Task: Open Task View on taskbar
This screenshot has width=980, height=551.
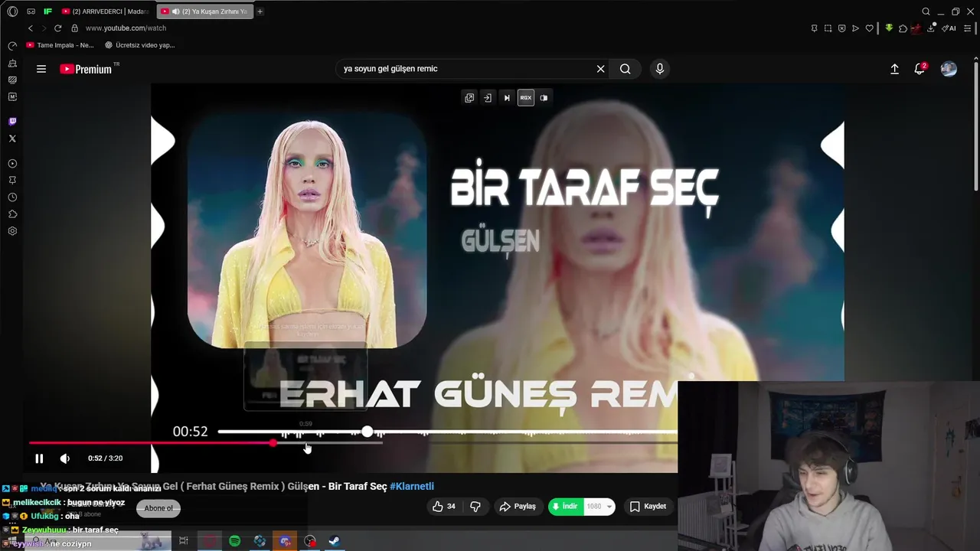Action: point(184,541)
